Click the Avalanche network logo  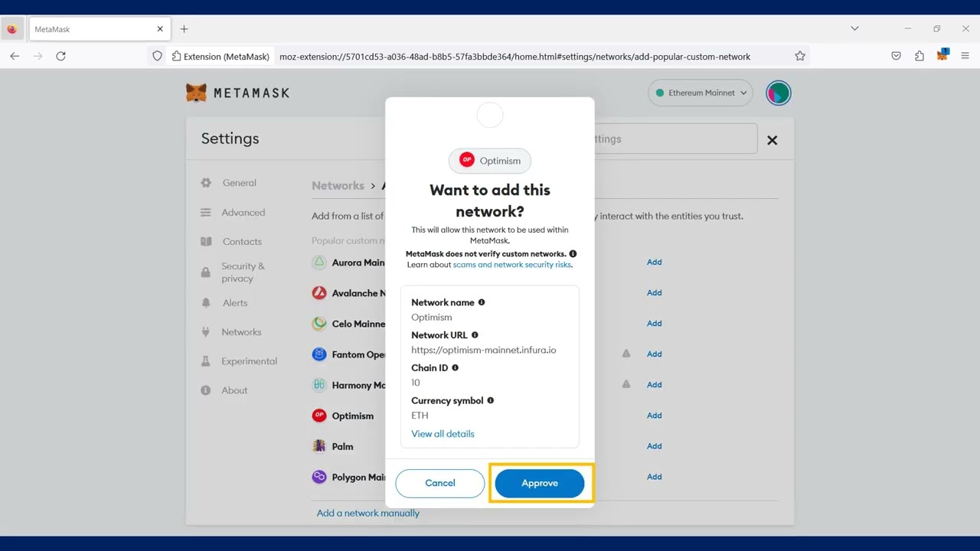point(319,293)
